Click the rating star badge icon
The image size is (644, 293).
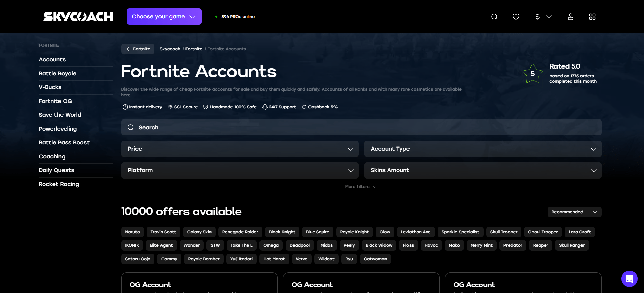[532, 74]
